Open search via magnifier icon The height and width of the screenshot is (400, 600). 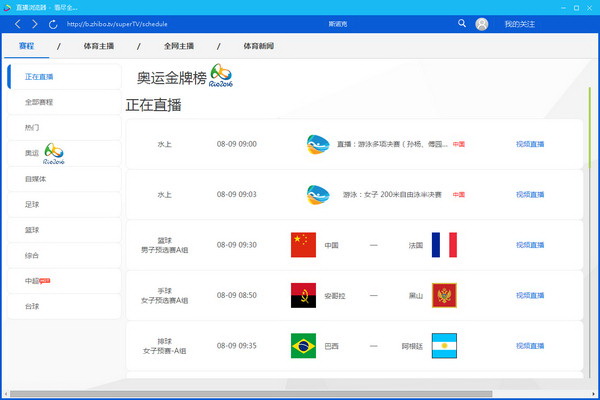click(462, 23)
